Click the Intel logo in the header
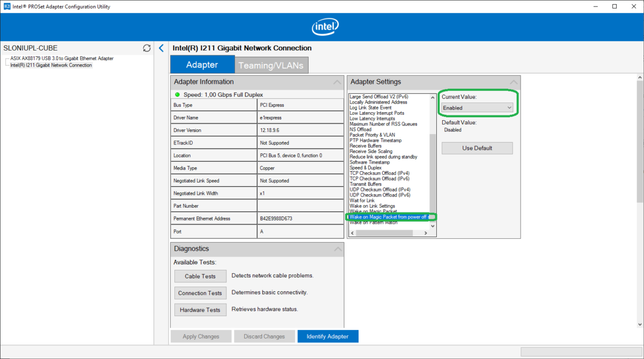Viewport: 644px width, 359px height. (x=325, y=27)
